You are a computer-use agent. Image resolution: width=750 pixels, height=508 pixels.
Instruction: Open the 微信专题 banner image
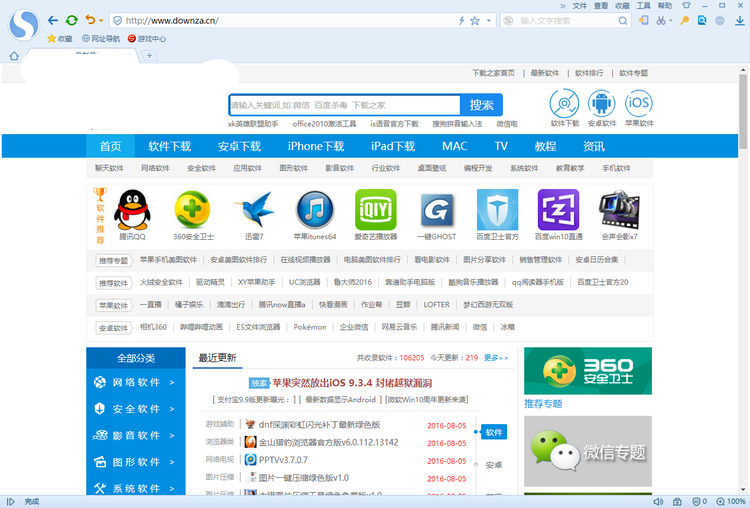point(588,451)
